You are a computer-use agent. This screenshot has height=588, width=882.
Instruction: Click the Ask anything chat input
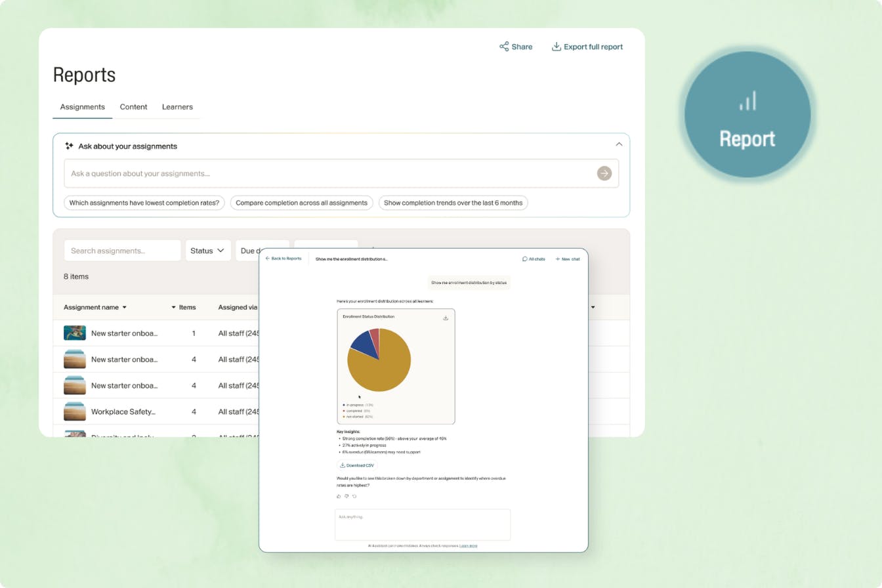pyautogui.click(x=423, y=524)
